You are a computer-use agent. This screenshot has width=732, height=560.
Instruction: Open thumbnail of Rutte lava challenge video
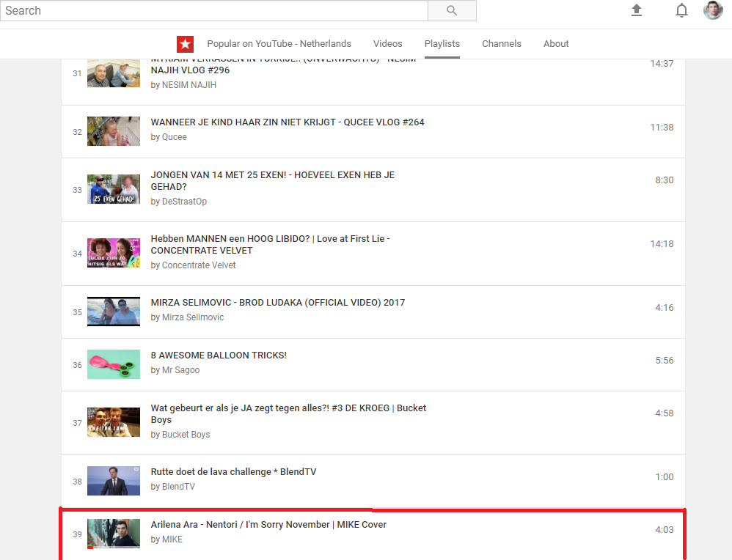[x=114, y=481]
